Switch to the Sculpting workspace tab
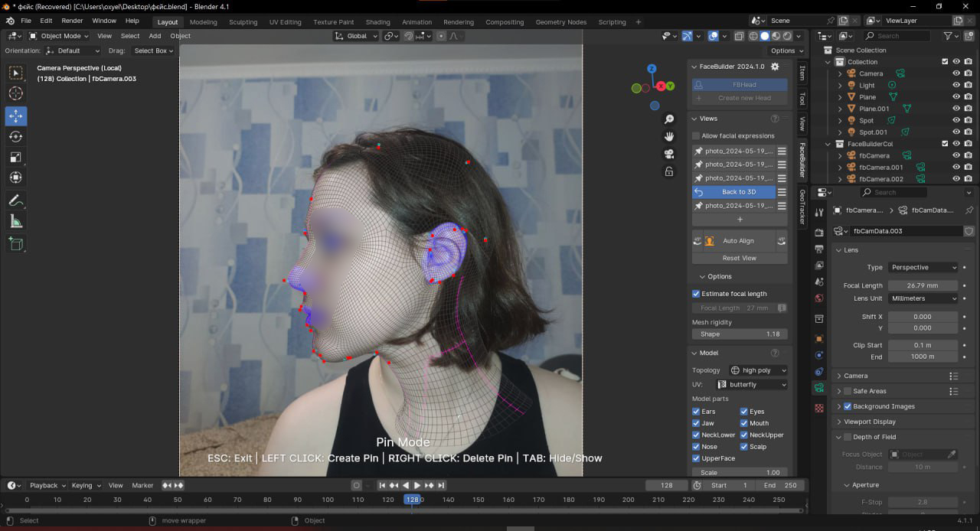 coord(243,22)
